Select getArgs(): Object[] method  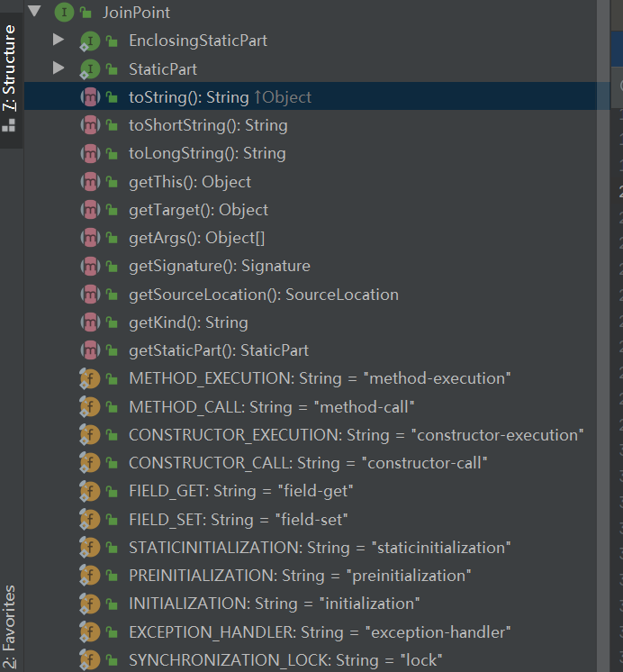click(x=196, y=239)
